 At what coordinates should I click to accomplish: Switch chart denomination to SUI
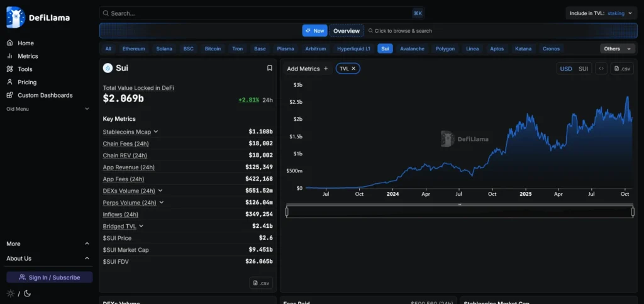tap(583, 69)
